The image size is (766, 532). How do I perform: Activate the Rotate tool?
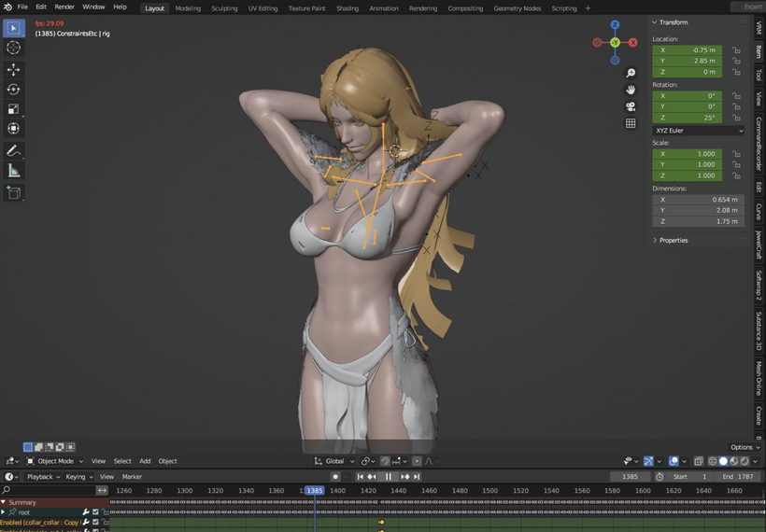14,90
